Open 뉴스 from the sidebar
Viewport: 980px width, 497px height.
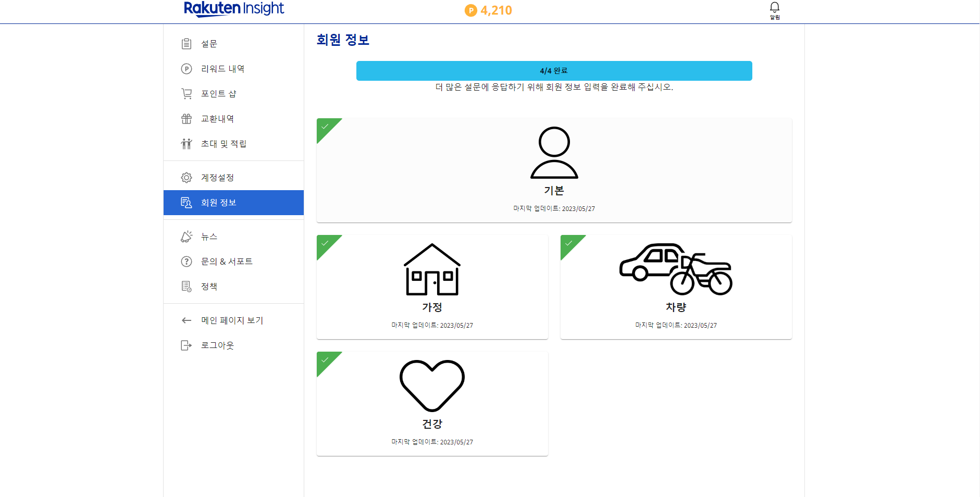pos(233,237)
